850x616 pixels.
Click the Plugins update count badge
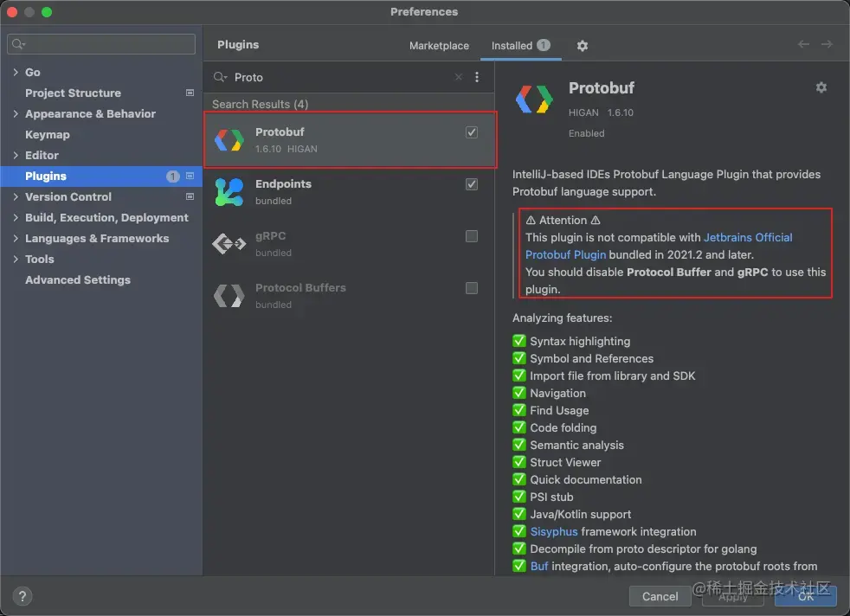172,176
